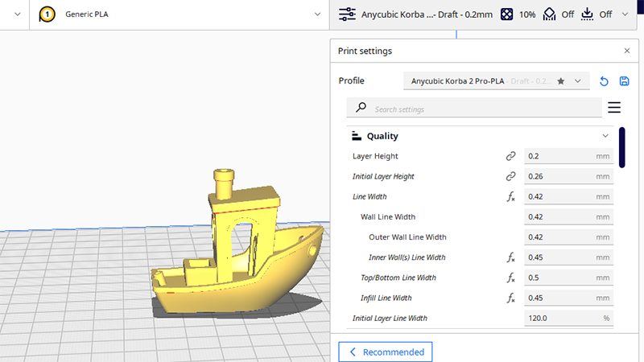Image resolution: width=644 pixels, height=362 pixels.
Task: Click the extruder 1 material icon
Action: [x=48, y=14]
